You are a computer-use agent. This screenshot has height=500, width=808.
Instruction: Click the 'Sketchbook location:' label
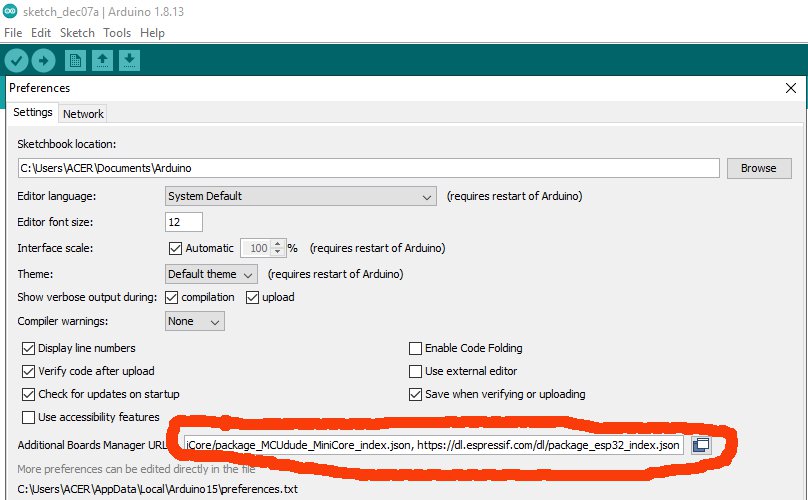point(66,144)
